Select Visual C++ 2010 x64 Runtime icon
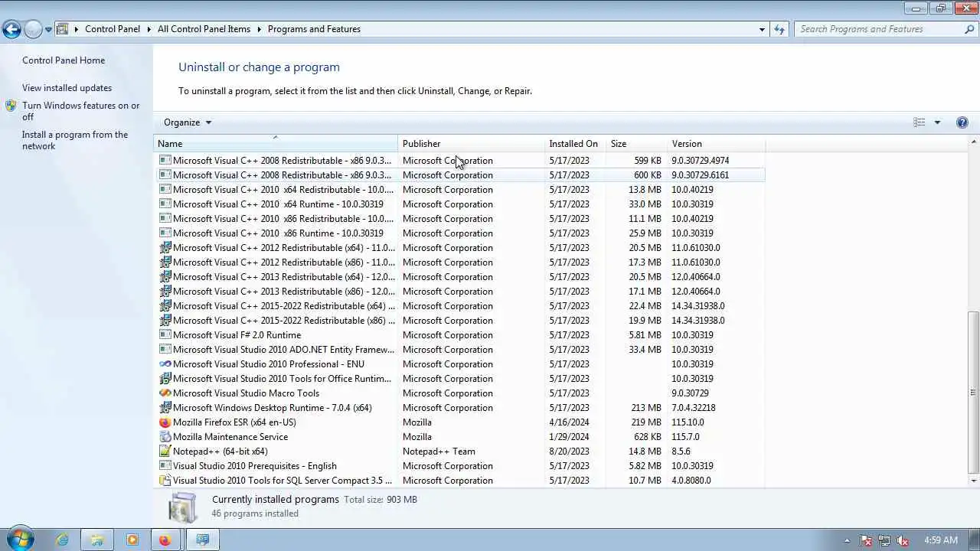The image size is (980, 551). click(x=165, y=204)
